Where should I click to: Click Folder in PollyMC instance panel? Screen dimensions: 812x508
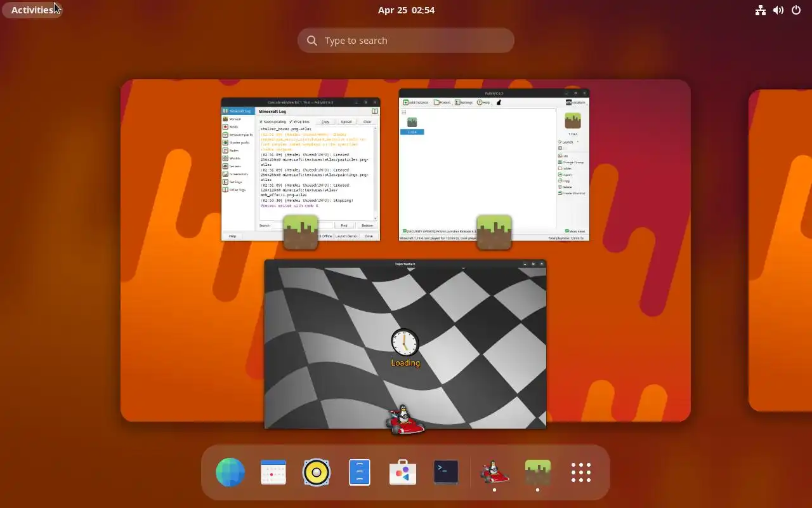[x=565, y=168]
